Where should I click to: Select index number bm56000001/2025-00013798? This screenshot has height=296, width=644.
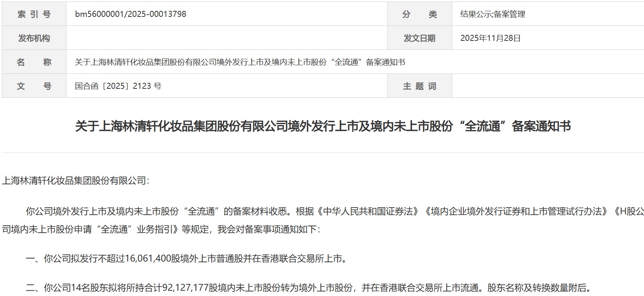pyautogui.click(x=131, y=14)
